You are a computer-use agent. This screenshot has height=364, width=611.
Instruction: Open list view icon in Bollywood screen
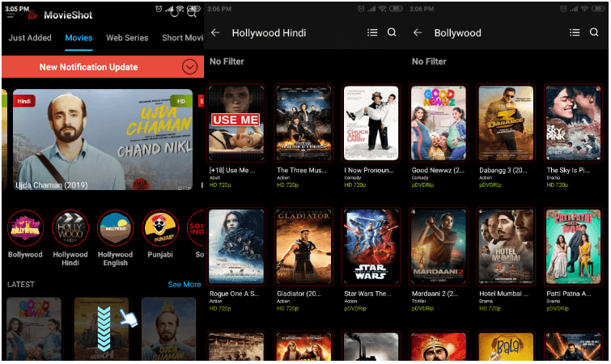[575, 32]
